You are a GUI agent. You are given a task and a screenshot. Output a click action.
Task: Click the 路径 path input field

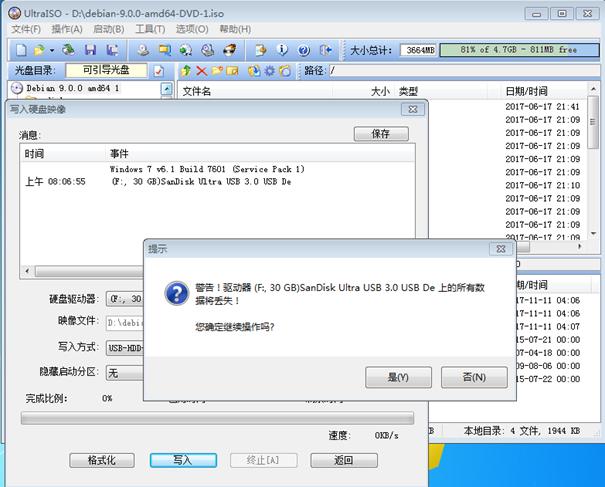point(465,71)
